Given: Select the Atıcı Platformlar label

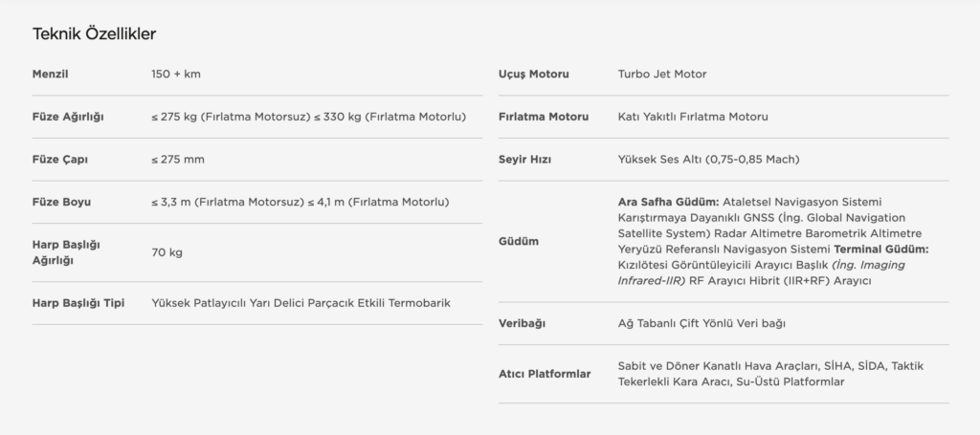Looking at the screenshot, I should [545, 375].
